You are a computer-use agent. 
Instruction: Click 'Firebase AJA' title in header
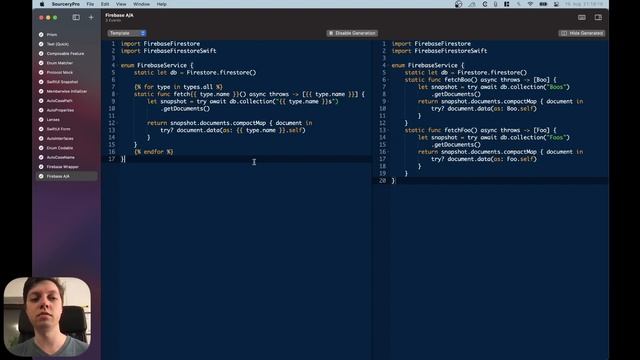(119, 15)
